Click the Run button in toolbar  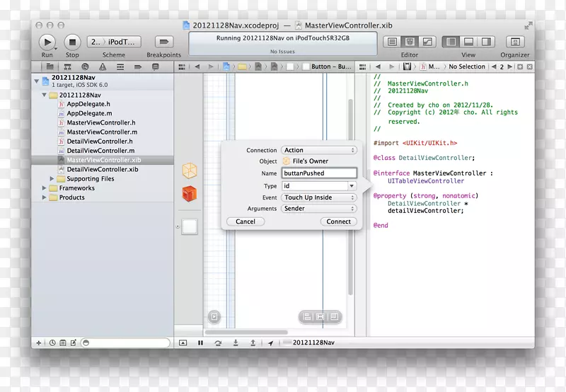(47, 42)
